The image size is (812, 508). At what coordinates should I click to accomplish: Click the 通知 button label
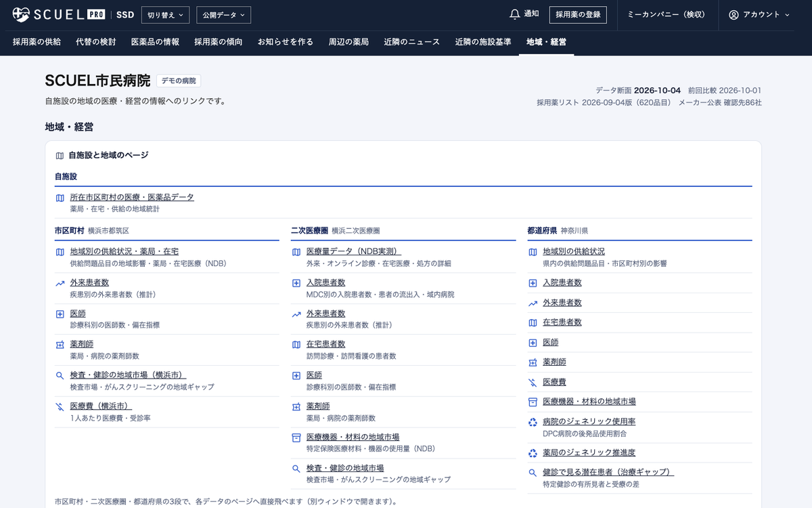click(532, 14)
